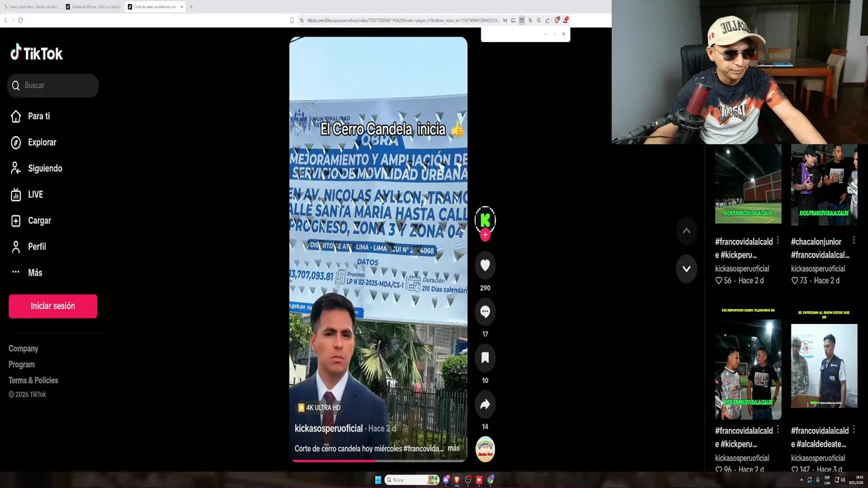Open #kickperu soccer field video thumbnail
This screenshot has width=868, height=488.
pyautogui.click(x=748, y=184)
